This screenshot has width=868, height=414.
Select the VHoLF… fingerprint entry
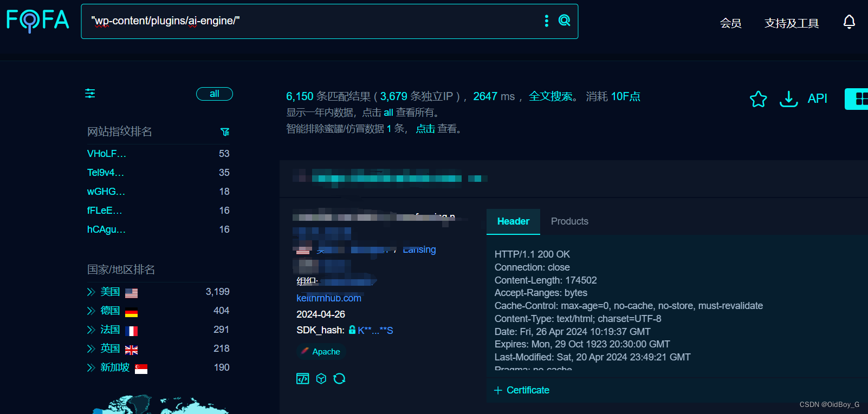point(107,154)
